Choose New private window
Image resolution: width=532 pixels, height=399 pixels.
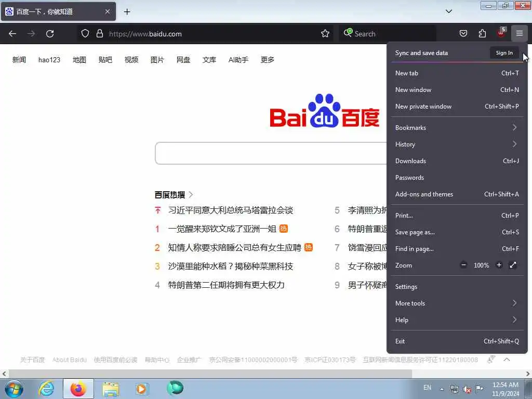click(457, 107)
